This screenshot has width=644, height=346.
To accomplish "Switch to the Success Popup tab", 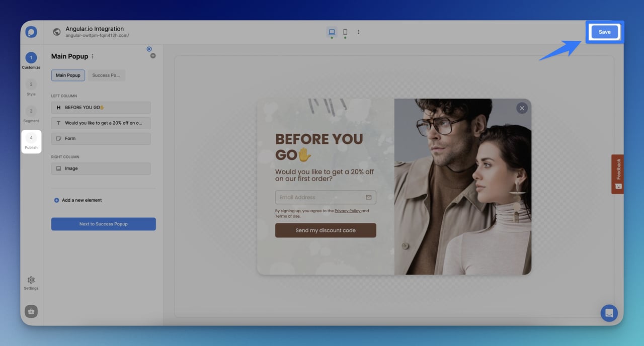I will coord(106,75).
